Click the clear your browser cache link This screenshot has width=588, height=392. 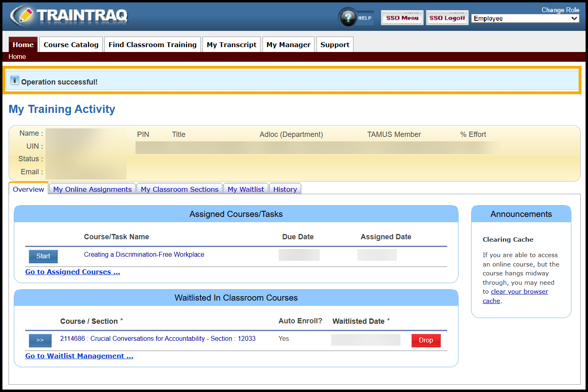[519, 292]
